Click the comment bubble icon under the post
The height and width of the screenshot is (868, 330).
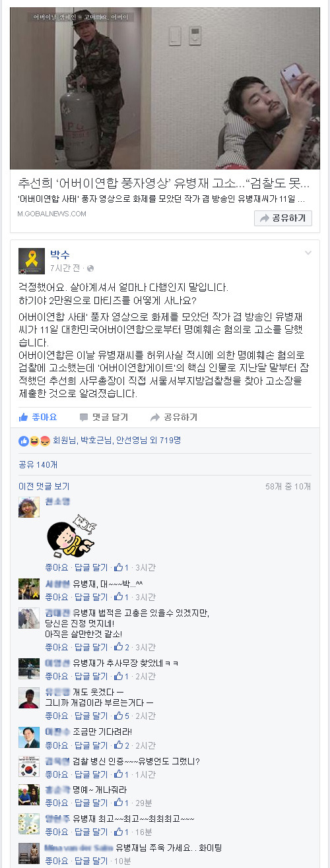84,418
